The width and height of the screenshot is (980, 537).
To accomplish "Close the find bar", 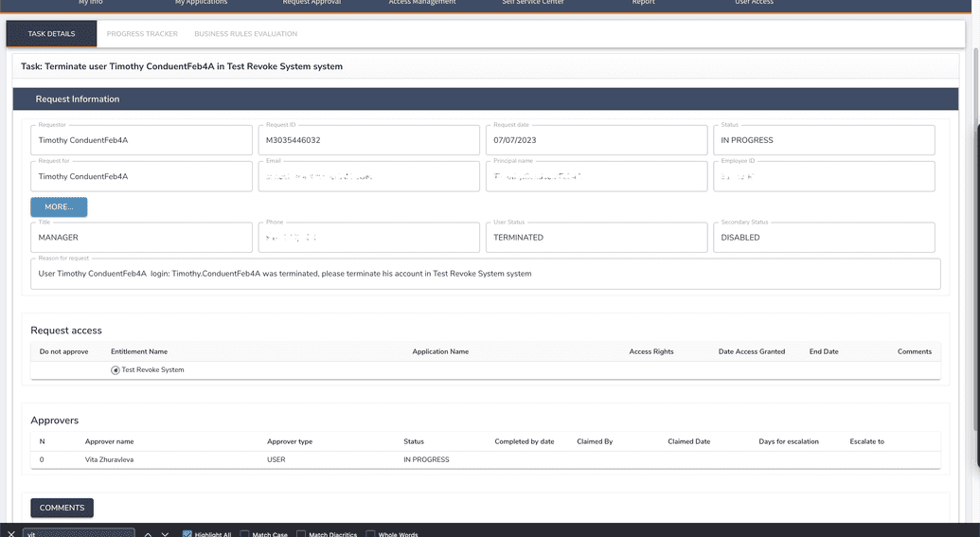I will pyautogui.click(x=10, y=533).
